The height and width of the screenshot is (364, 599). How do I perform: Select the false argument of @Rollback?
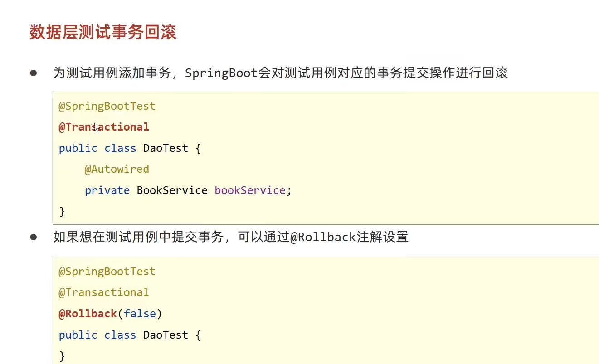tap(140, 314)
